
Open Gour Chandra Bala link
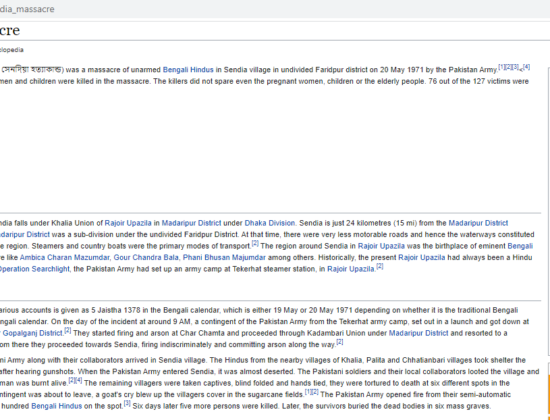click(x=146, y=258)
